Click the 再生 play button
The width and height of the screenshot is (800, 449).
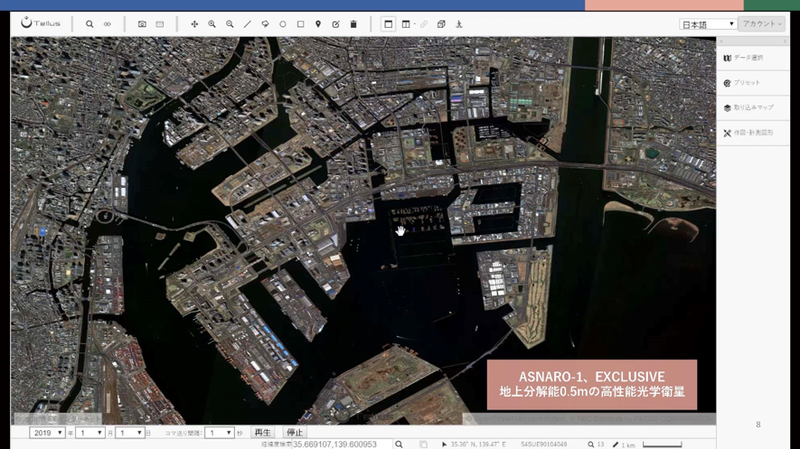point(263,433)
